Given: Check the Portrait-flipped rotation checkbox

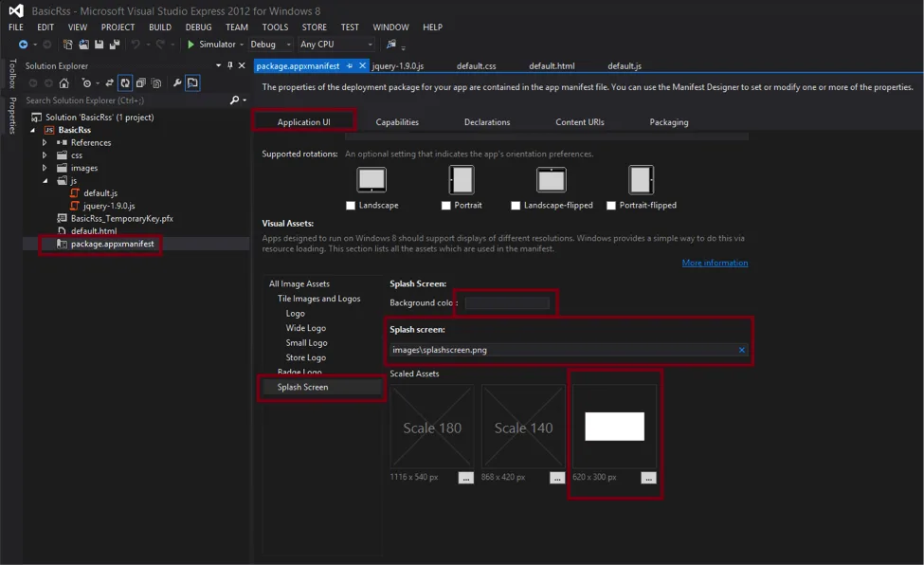Looking at the screenshot, I should tap(611, 206).
